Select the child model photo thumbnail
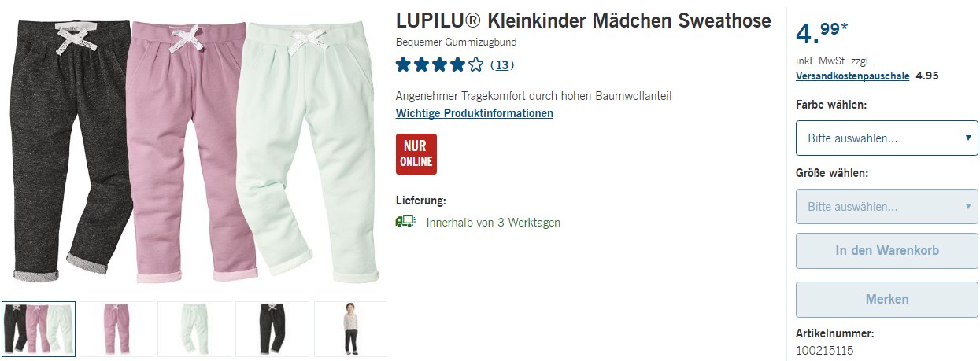The height and width of the screenshot is (361, 980). (x=350, y=329)
